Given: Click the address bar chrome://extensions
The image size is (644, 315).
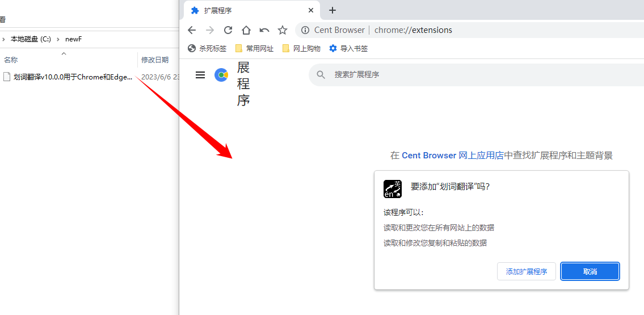Looking at the screenshot, I should (413, 30).
